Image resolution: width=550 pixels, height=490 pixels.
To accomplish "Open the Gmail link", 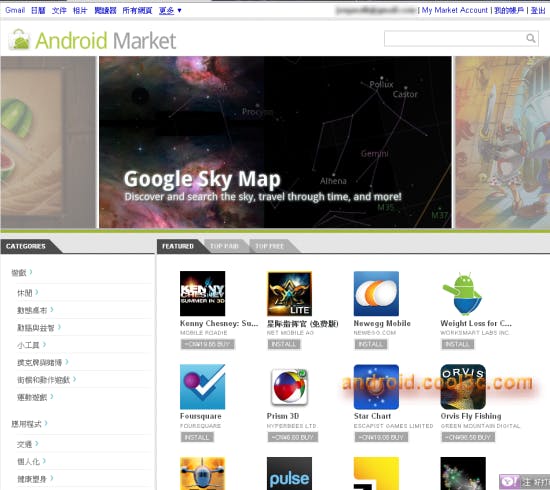I will click(x=15, y=10).
